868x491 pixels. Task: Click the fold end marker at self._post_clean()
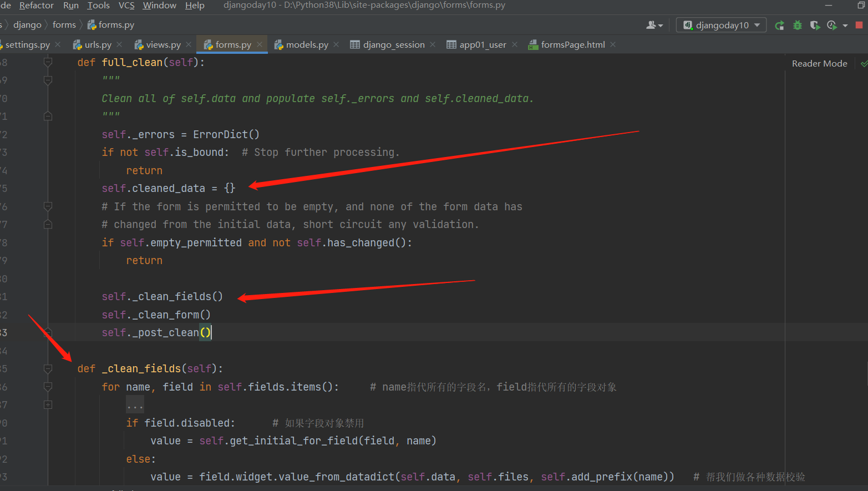pos(48,333)
